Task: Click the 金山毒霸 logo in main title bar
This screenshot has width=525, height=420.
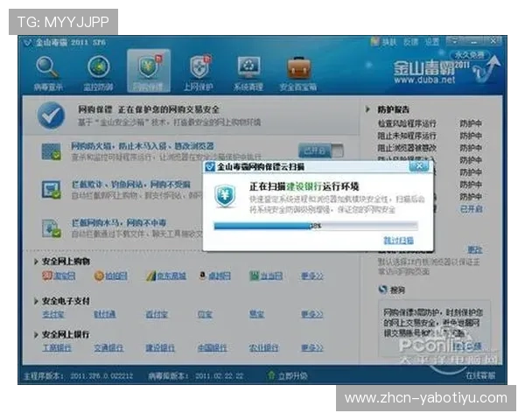Action: tap(27, 43)
